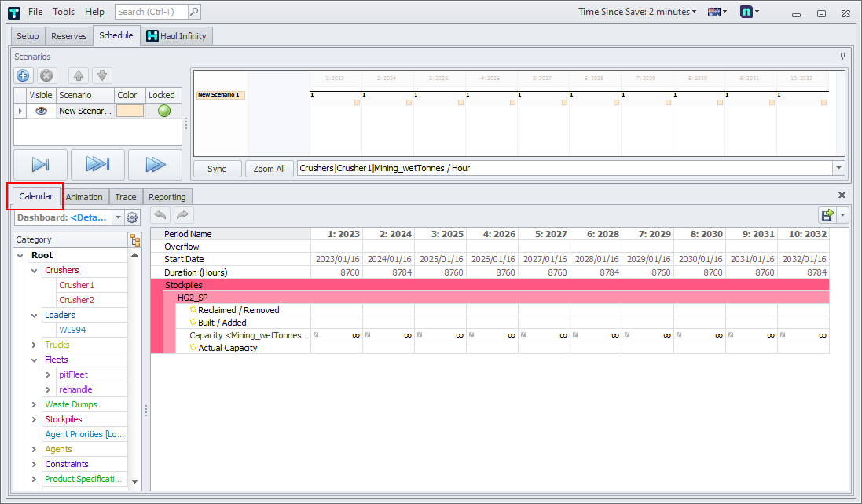Image resolution: width=862 pixels, height=504 pixels.
Task: Open dashboard settings gear icon
Action: click(132, 217)
